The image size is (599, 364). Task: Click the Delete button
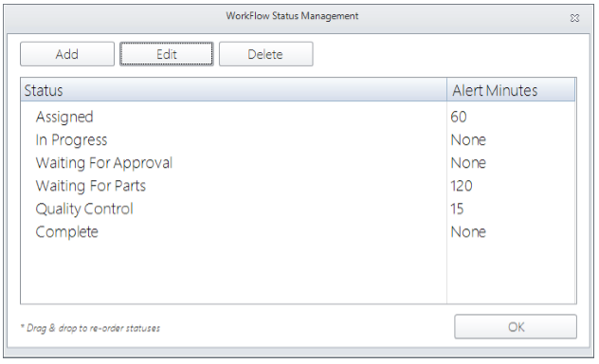pyautogui.click(x=266, y=54)
